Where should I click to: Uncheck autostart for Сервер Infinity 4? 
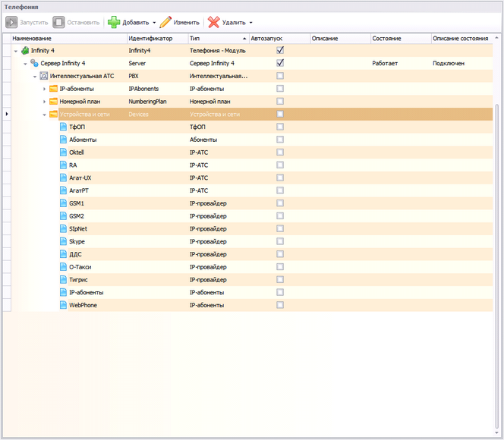[x=280, y=63]
